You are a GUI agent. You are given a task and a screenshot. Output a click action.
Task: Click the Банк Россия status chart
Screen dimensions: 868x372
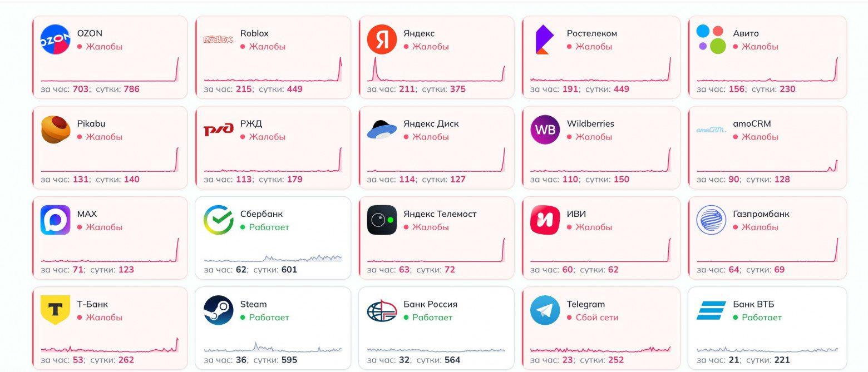pos(436,349)
